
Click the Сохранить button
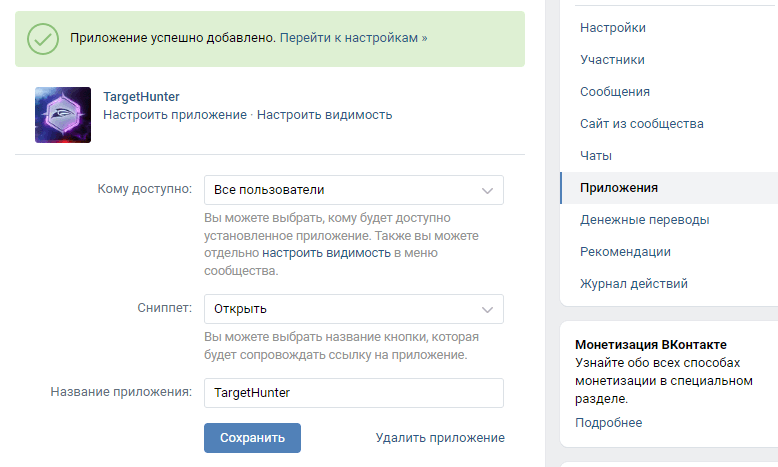point(252,438)
